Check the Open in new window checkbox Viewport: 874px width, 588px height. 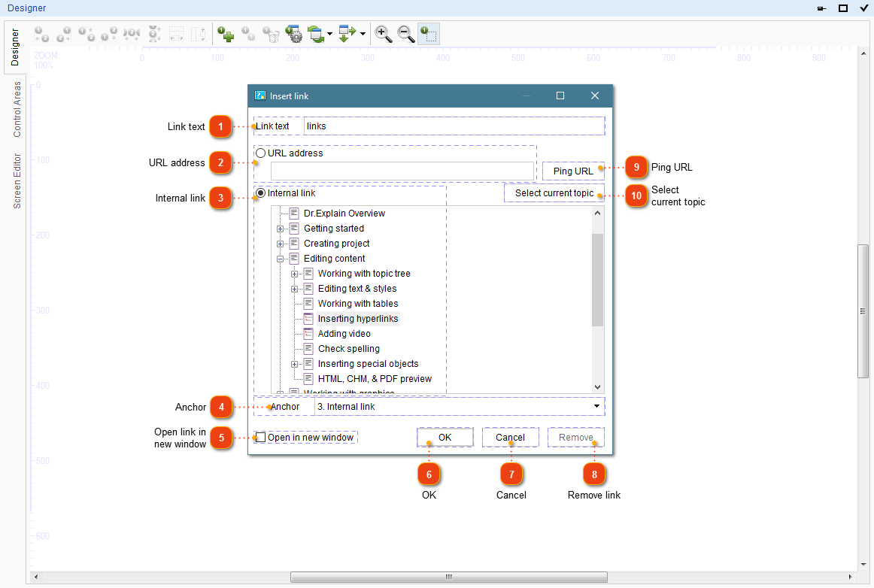(x=259, y=437)
